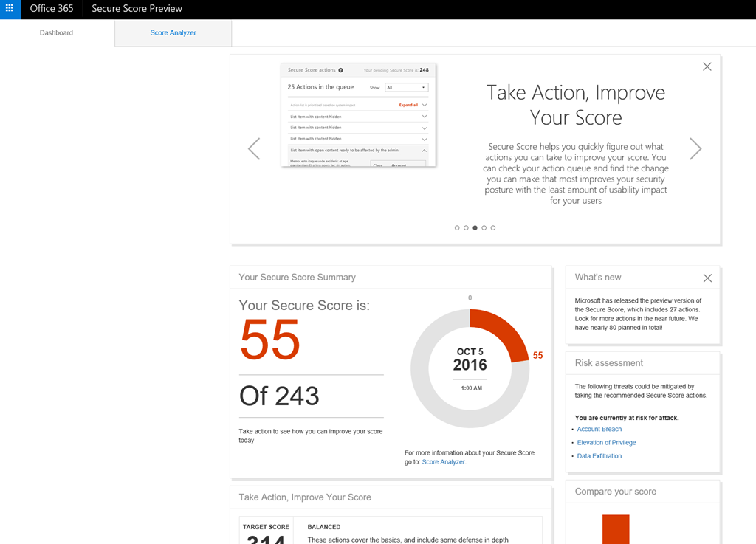Click the red bar in Compare your score

pyautogui.click(x=616, y=529)
